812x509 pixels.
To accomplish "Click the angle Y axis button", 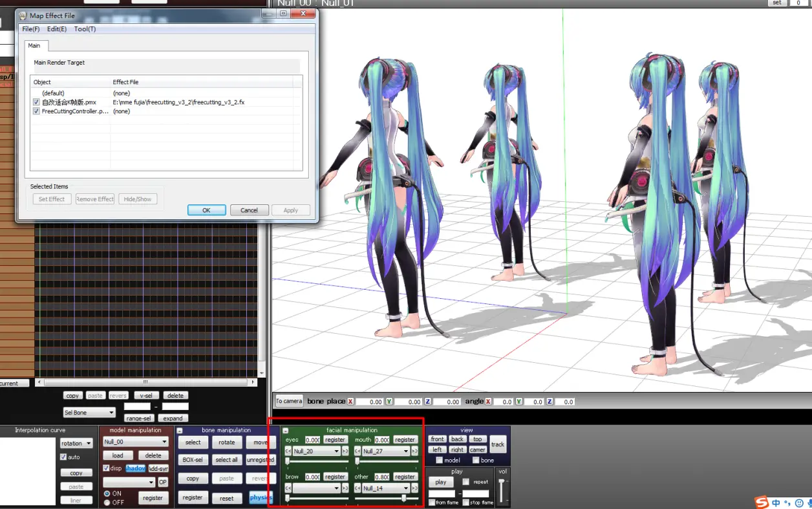I will tap(518, 402).
